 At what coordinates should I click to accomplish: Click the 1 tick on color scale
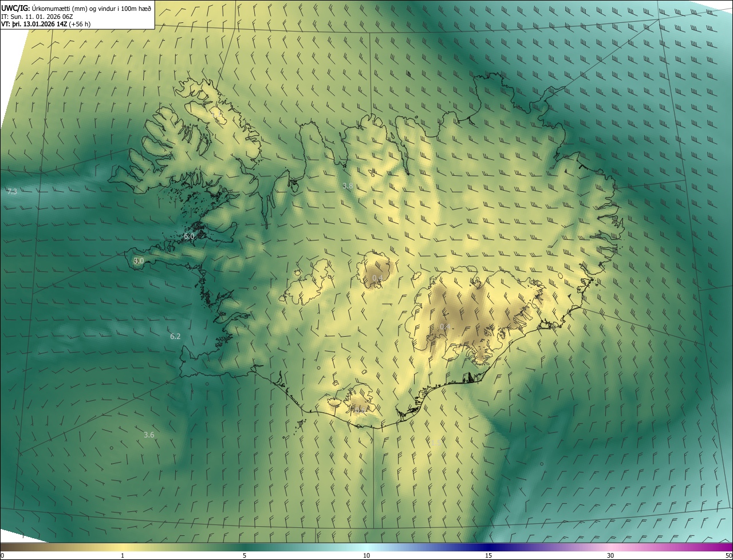click(123, 555)
